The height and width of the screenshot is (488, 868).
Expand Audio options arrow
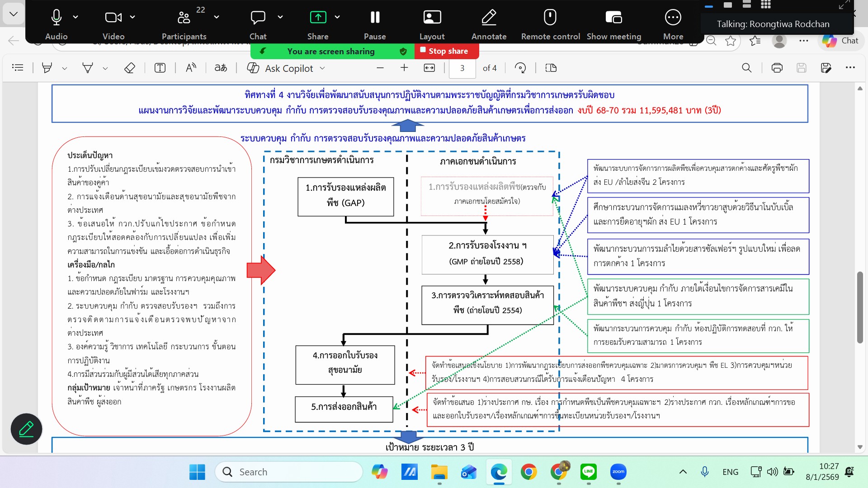click(x=75, y=17)
